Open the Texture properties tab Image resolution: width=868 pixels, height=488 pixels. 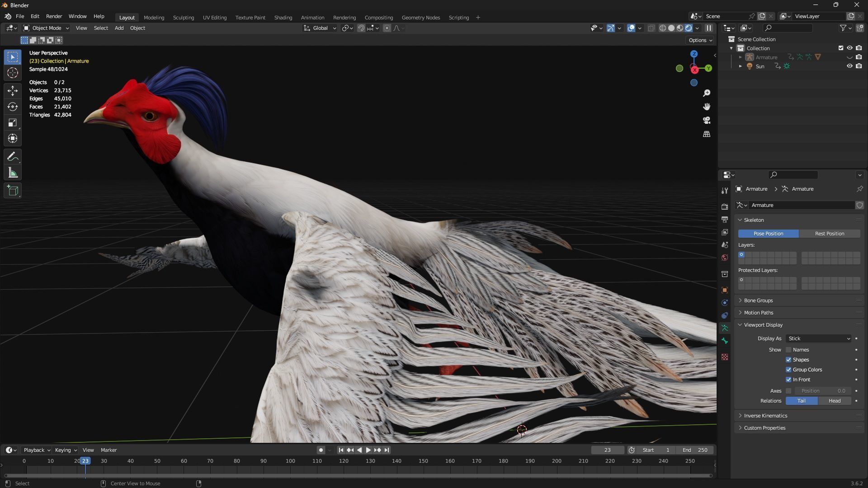(x=725, y=357)
